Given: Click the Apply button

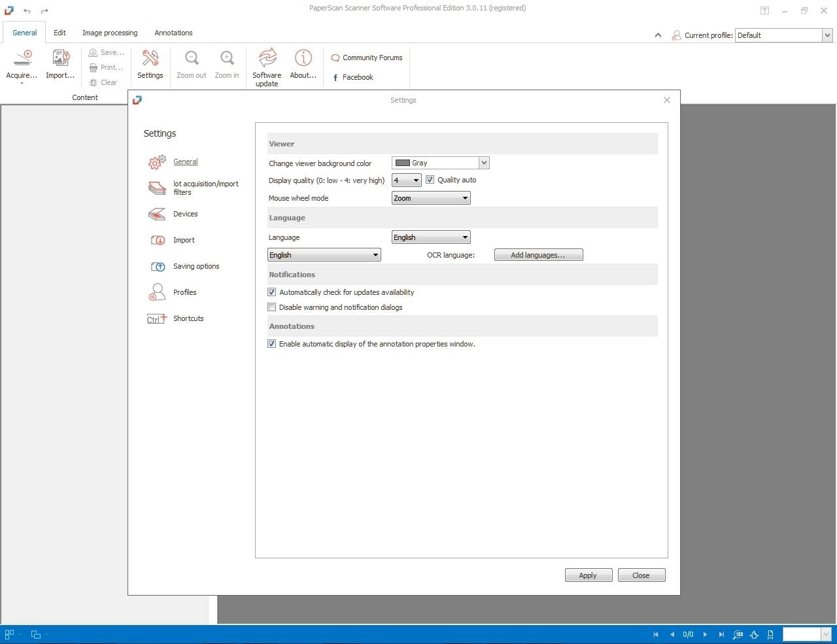Looking at the screenshot, I should (589, 575).
